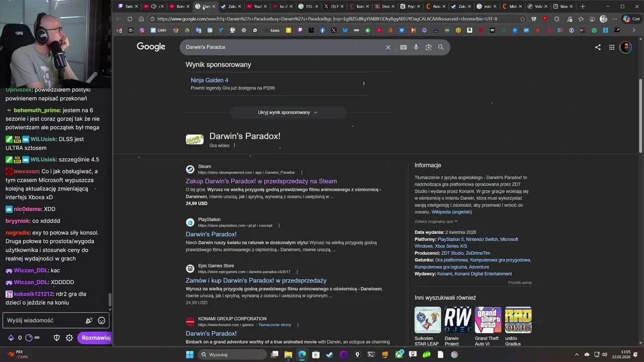Viewport: 644px width, 362px height.
Task: Collapse with Ukryj wynik sponsorowany
Action: tap(288, 113)
